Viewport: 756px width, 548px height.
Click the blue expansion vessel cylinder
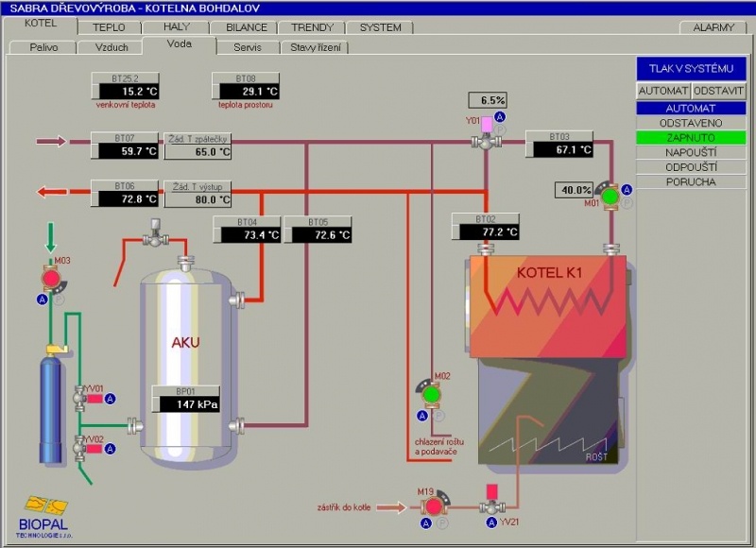point(50,408)
